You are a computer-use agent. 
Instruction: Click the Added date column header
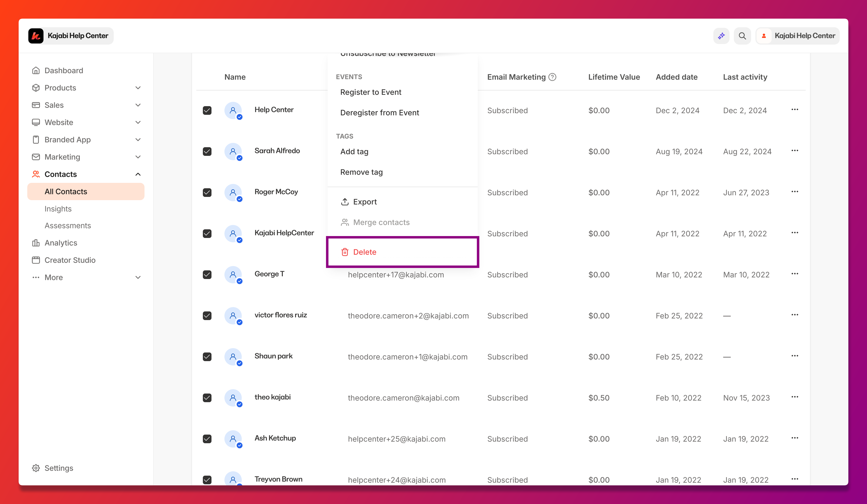pos(676,77)
